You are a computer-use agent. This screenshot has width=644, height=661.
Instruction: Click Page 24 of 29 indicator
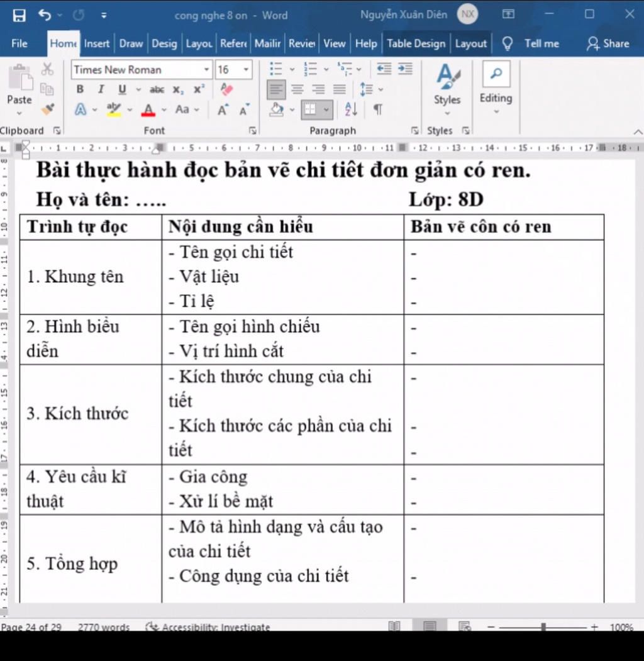pyautogui.click(x=31, y=627)
